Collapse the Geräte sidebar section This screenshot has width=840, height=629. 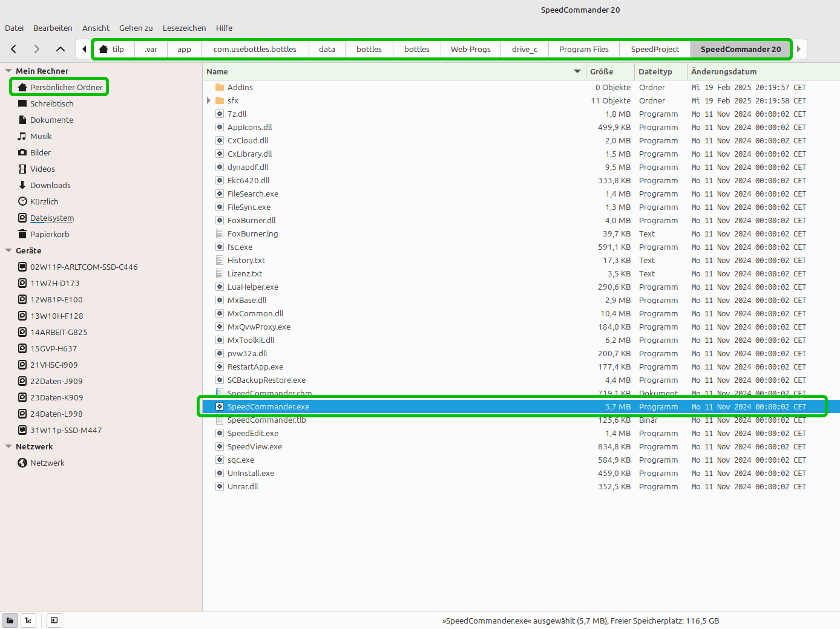(8, 250)
